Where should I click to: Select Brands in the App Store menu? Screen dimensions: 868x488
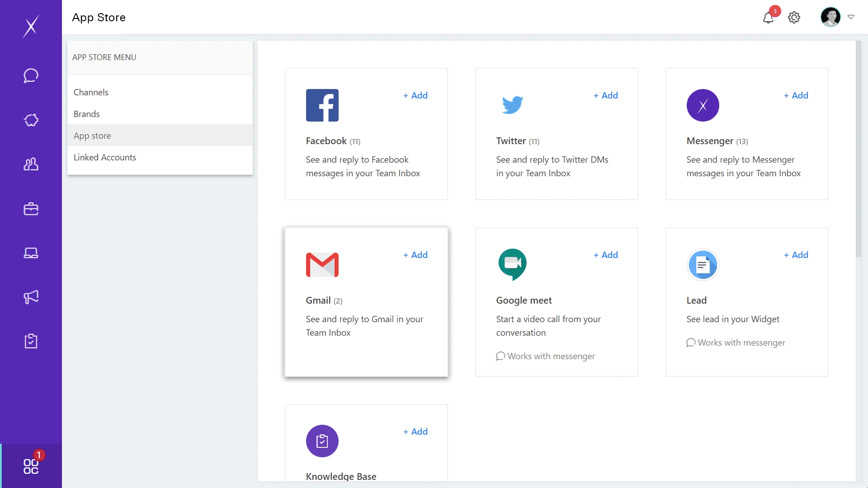pos(160,114)
